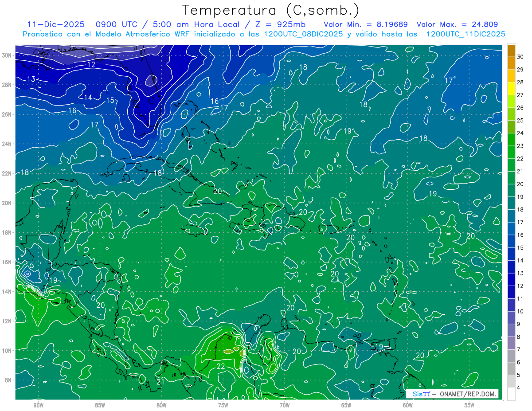Click the '10N' latitude axis label
532x411 pixels.
click(7, 350)
